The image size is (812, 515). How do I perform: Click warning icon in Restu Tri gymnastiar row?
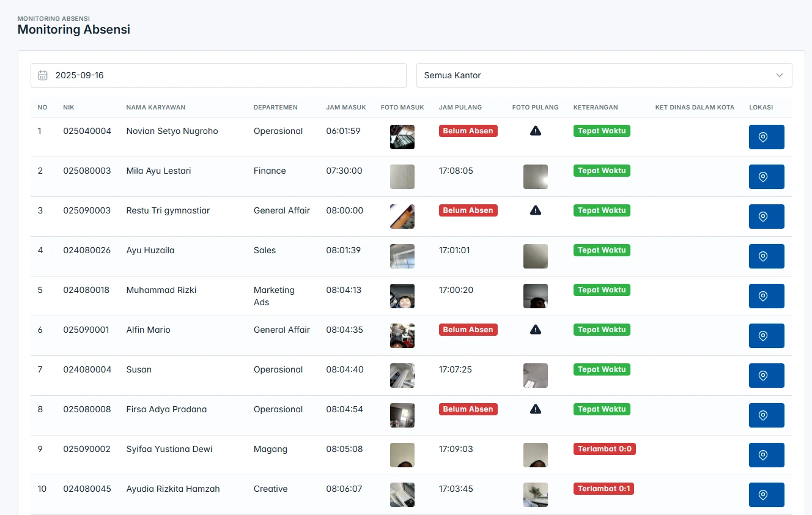coord(536,210)
